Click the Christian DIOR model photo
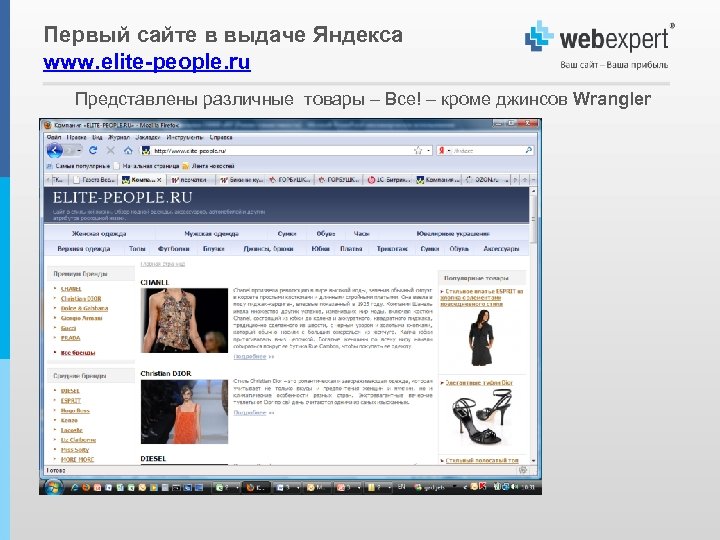Viewport: 720px width, 540px height. coord(184,411)
